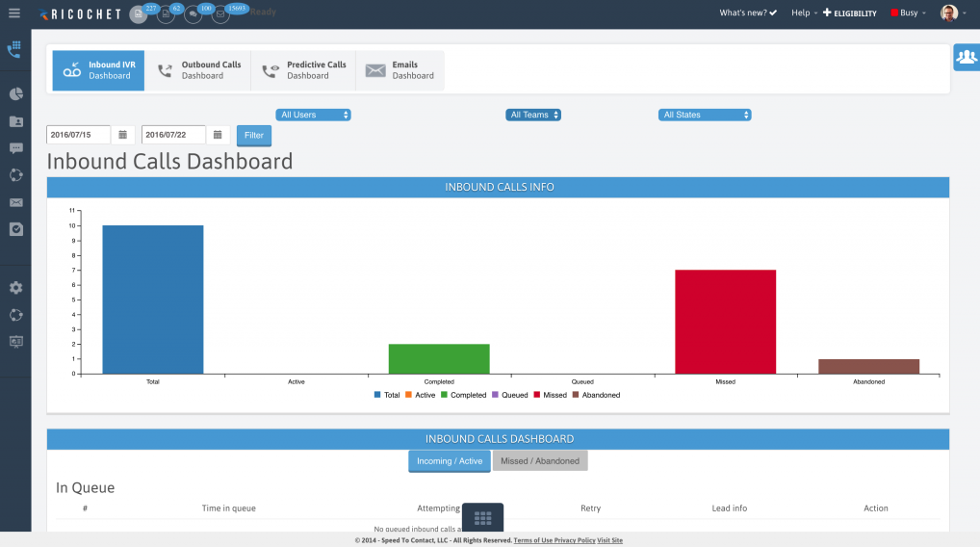Viewport: 980px width, 547px height.
Task: Open the notification icon showing 62
Action: (x=166, y=13)
